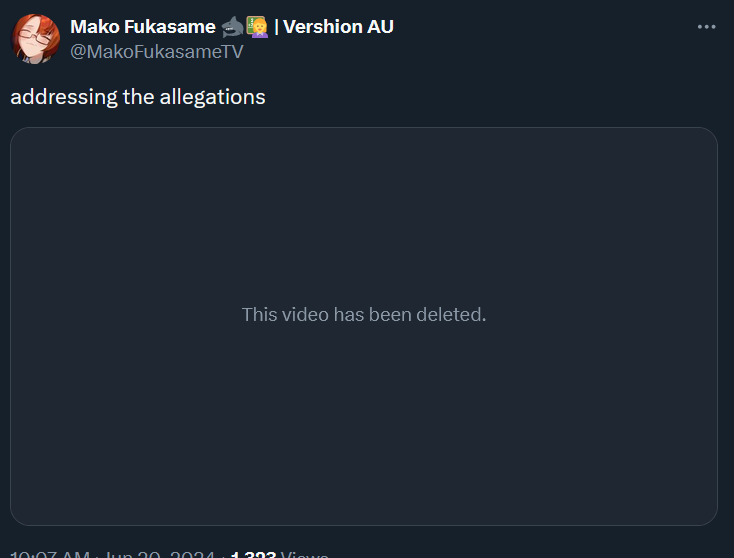Click the 'Jun 20, 2024' date text
The height and width of the screenshot is (558, 734).
coord(159,554)
